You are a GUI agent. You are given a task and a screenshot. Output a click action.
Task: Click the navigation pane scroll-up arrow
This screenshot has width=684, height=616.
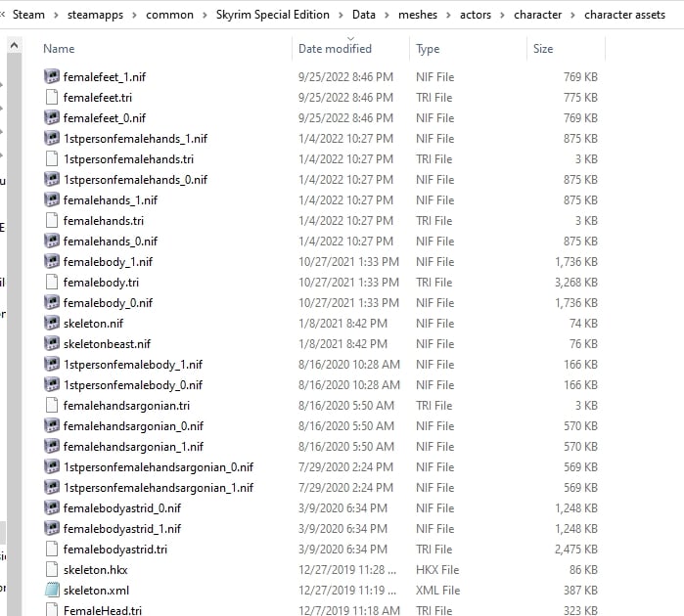click(x=14, y=45)
